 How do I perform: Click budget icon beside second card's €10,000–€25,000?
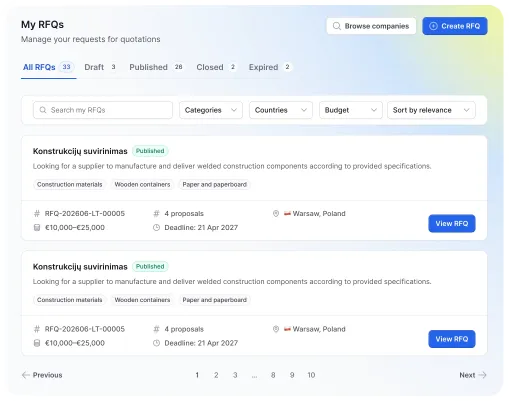pyautogui.click(x=37, y=343)
